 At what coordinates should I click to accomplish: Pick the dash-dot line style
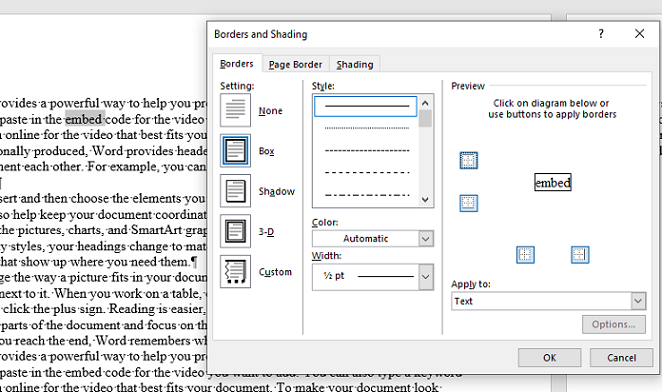point(366,195)
